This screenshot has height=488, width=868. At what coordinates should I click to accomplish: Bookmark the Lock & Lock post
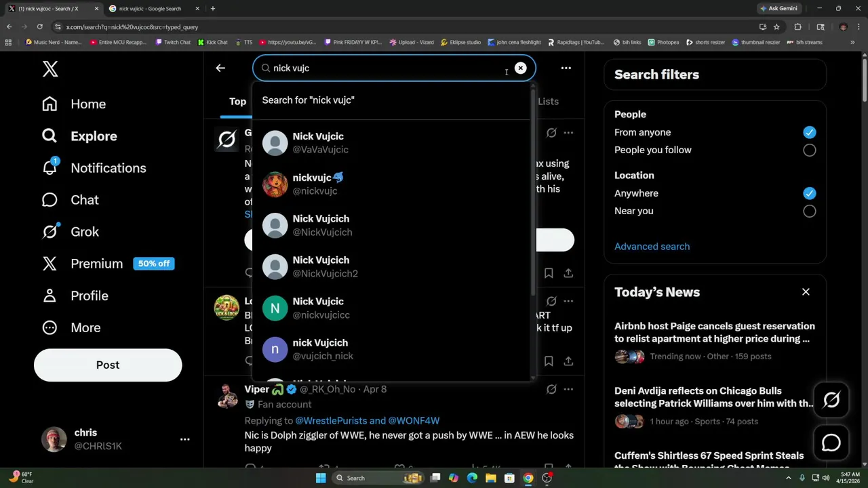click(549, 361)
